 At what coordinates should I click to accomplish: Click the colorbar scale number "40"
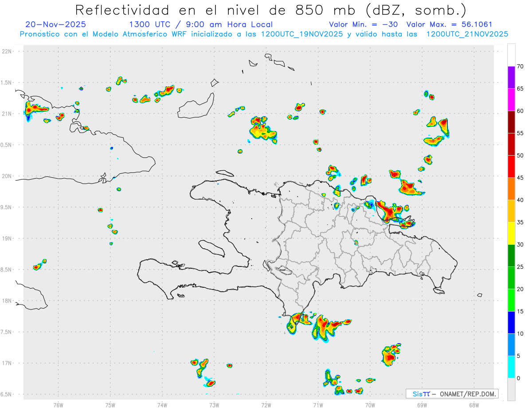pyautogui.click(x=520, y=200)
